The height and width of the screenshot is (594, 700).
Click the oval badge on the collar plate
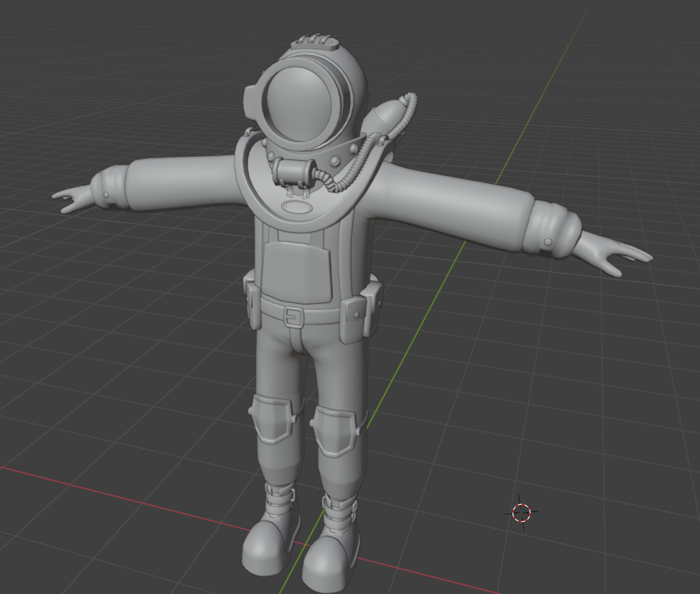[297, 207]
